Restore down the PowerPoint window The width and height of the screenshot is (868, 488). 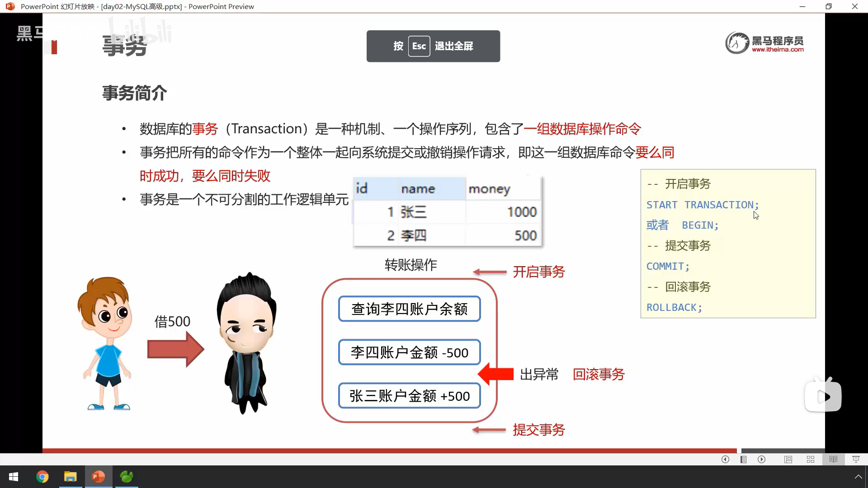pyautogui.click(x=828, y=6)
